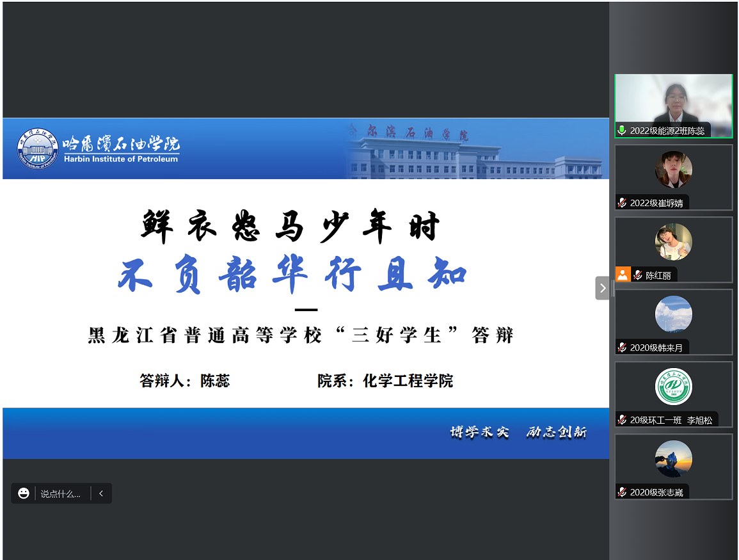Click the sunset avatar of 2020级张志崴

(673, 459)
